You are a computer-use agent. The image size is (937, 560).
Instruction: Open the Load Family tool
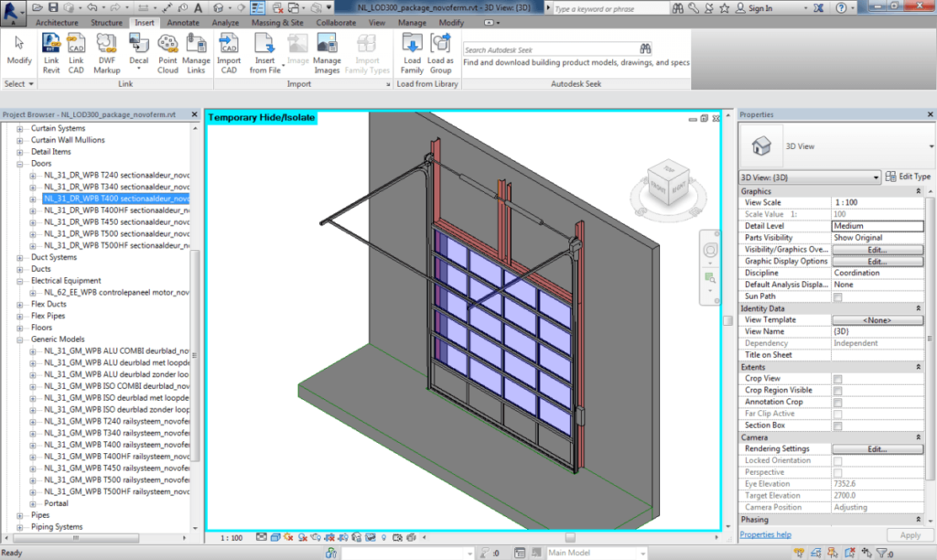(412, 50)
